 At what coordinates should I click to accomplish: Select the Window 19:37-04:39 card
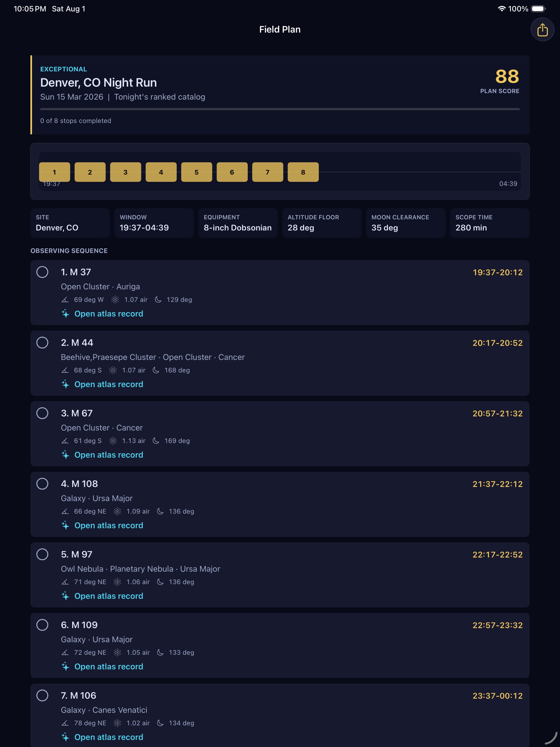click(x=154, y=223)
